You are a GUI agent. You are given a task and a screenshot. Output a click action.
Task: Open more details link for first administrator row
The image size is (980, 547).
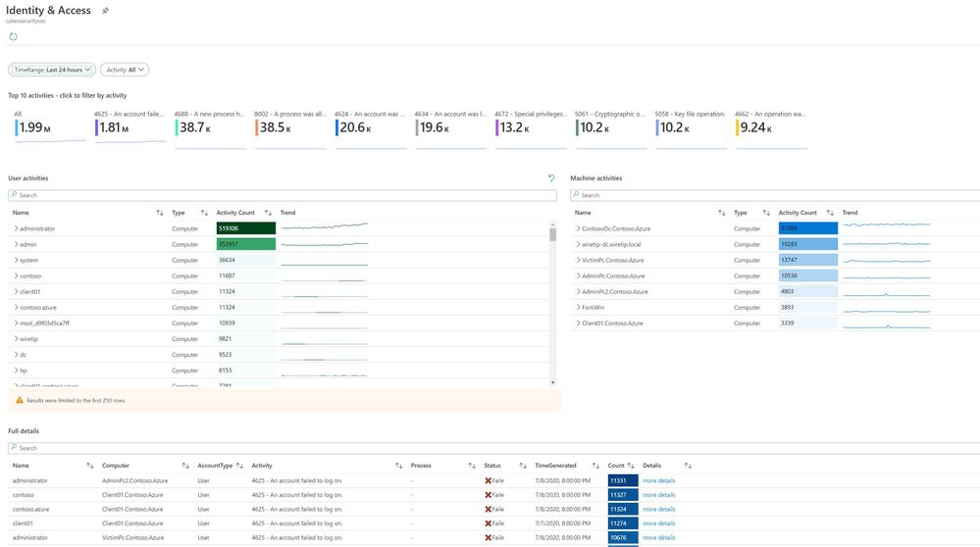click(x=659, y=480)
